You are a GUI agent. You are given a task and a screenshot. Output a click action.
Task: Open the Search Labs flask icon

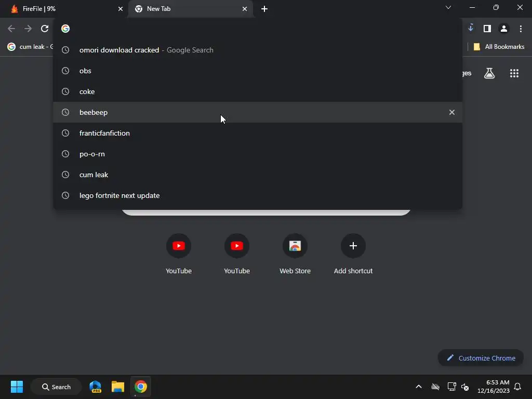(489, 73)
